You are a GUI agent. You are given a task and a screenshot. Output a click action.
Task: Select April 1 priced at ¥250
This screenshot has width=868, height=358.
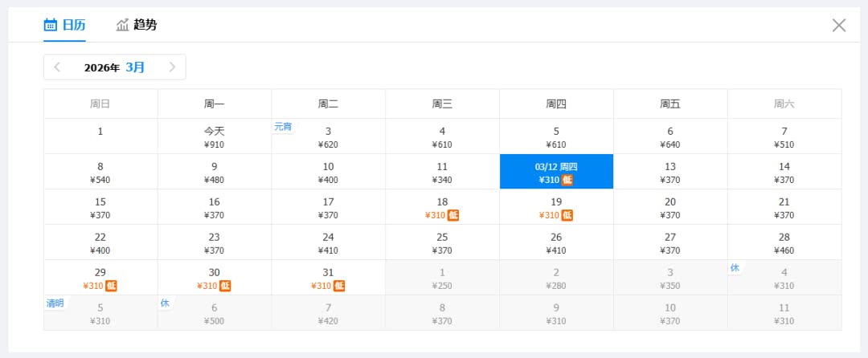point(442,278)
